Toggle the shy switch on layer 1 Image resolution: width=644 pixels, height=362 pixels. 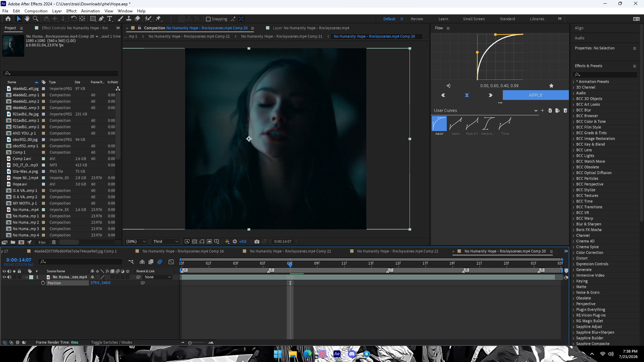[92, 277]
